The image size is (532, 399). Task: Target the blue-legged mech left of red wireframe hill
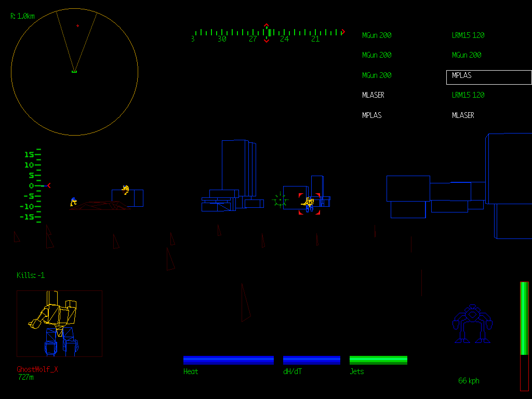[x=74, y=202]
